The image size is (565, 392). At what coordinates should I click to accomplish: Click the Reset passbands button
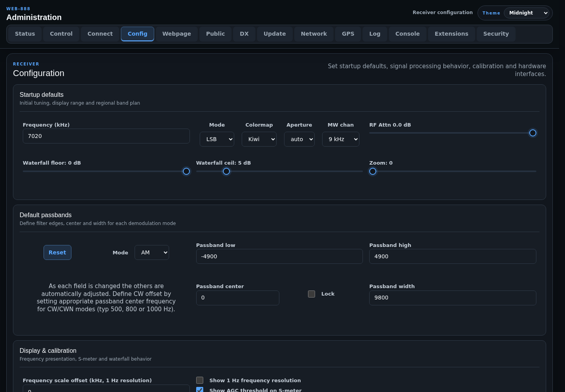pos(57,252)
